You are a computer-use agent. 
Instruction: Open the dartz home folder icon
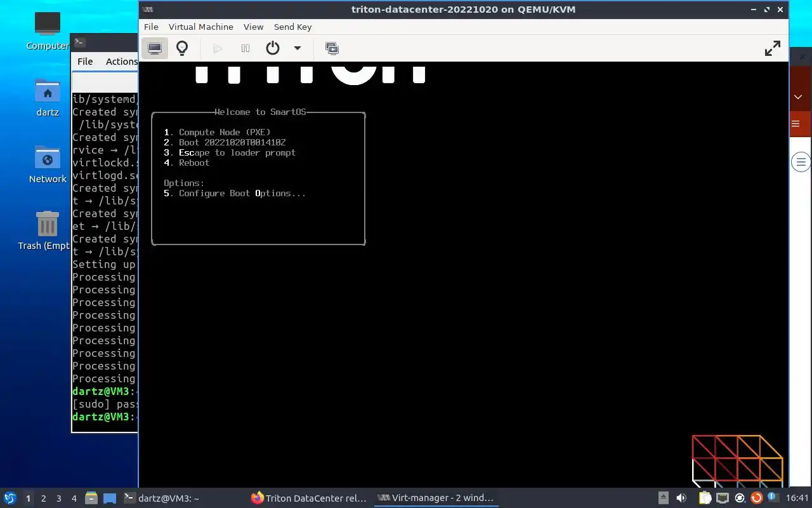[x=48, y=98]
